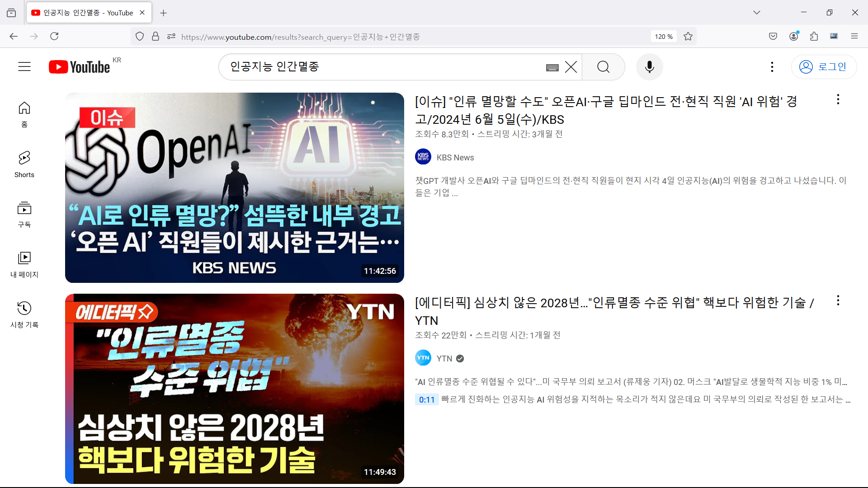Click the magnifier search button
Screen dimensions: 868x488
pos(603,67)
